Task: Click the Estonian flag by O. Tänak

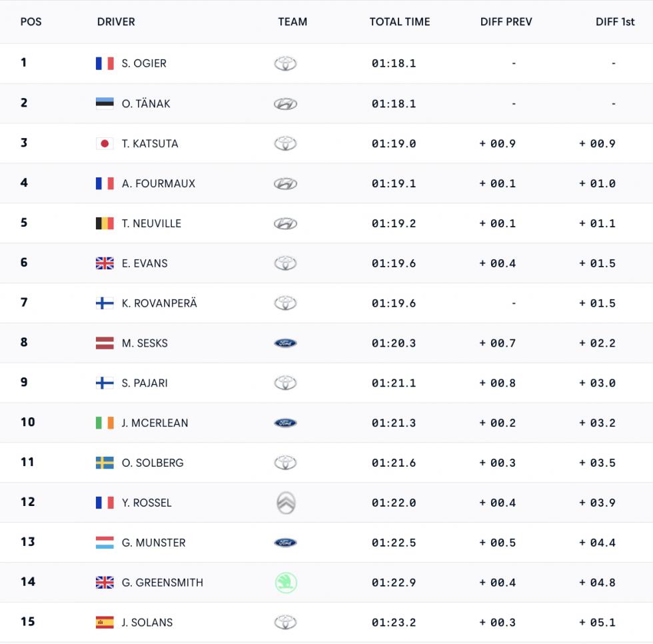Action: [x=105, y=104]
